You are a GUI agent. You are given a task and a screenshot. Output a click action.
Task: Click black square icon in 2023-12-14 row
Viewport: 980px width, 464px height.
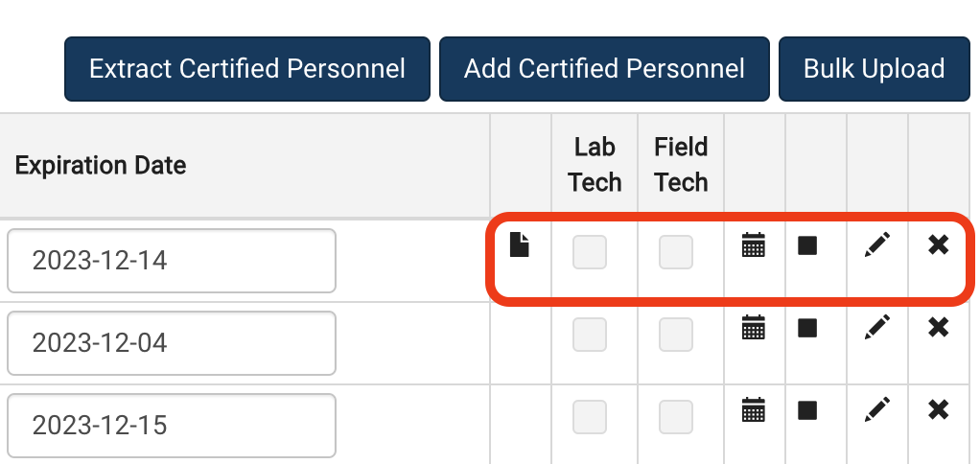(x=807, y=244)
